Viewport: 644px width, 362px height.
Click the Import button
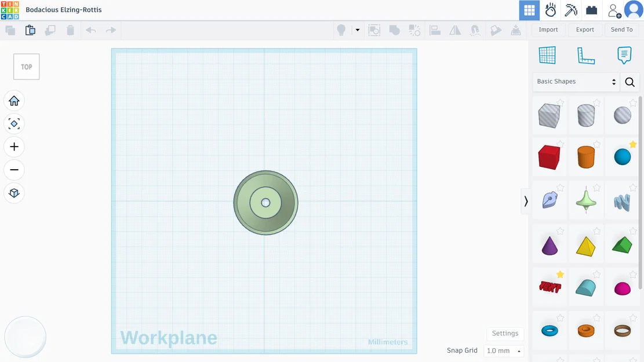tap(548, 30)
